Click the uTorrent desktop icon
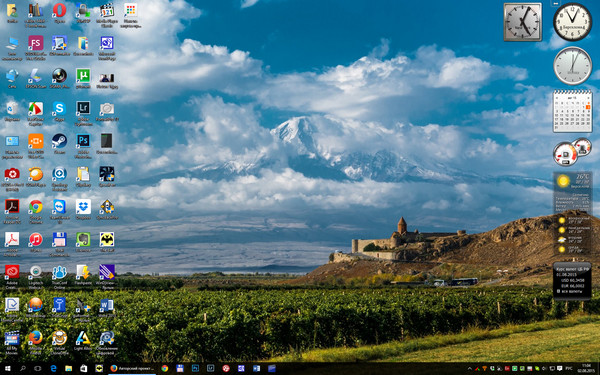The image size is (600, 375). 83,76
